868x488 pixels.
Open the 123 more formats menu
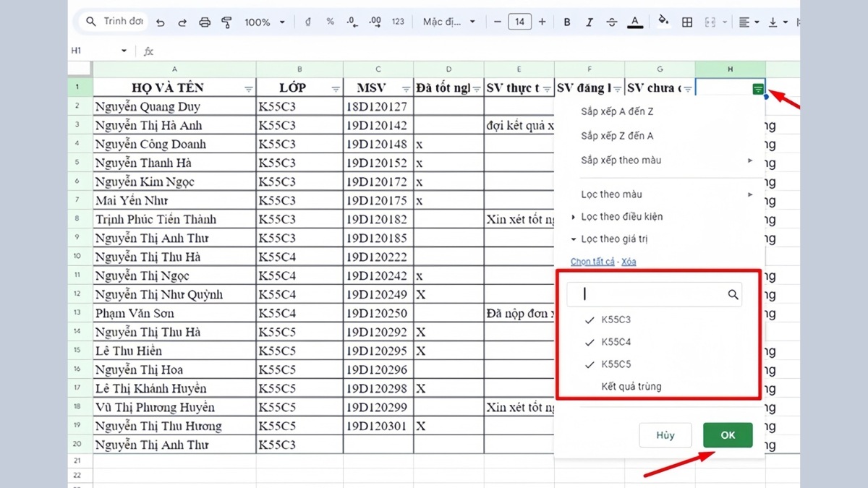[x=398, y=22]
